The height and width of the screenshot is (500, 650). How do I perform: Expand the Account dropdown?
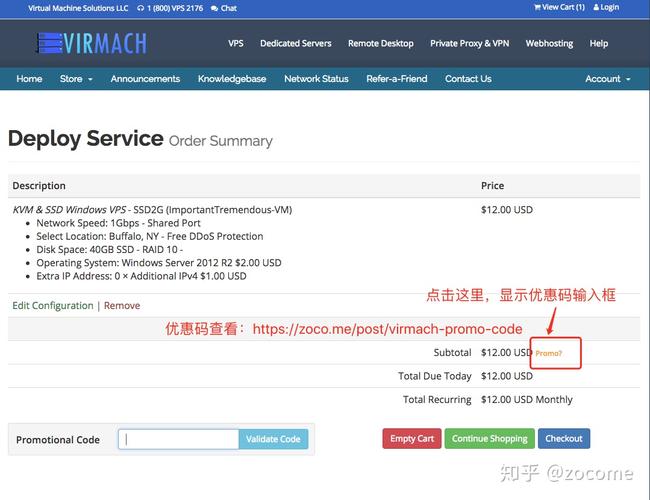tap(608, 79)
